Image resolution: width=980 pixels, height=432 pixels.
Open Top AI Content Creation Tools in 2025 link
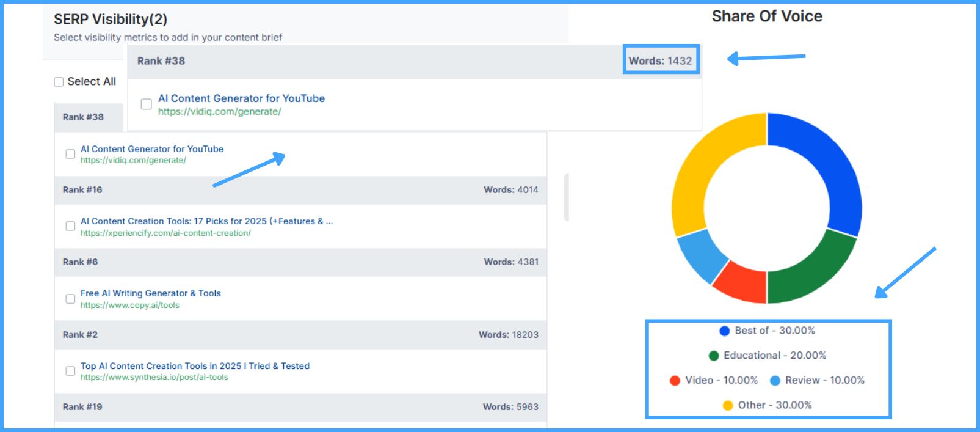click(x=195, y=366)
